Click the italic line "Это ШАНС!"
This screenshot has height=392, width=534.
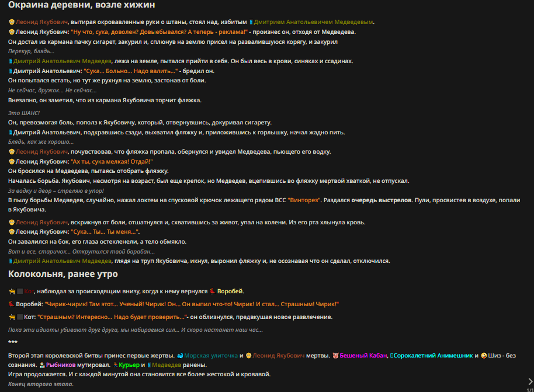(24, 113)
